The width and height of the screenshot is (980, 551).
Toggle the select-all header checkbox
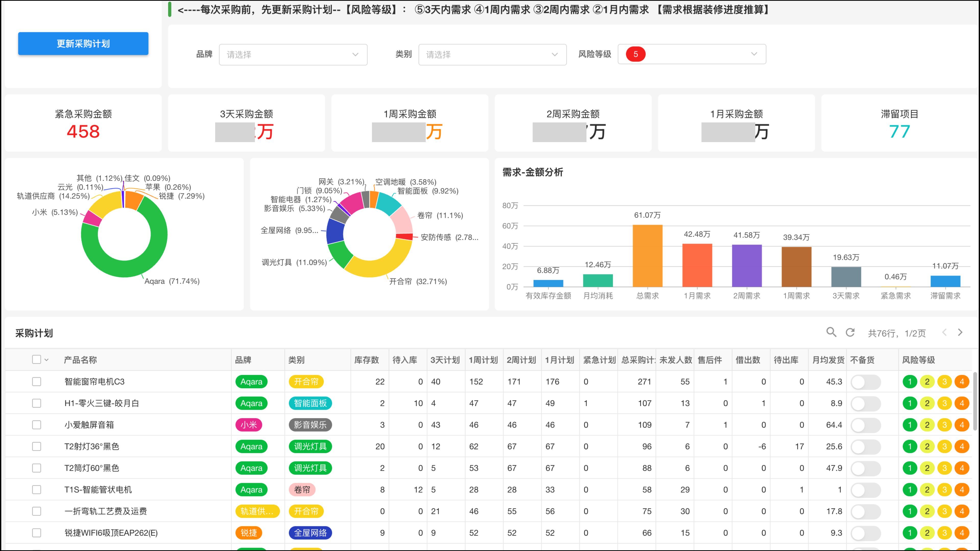click(36, 359)
